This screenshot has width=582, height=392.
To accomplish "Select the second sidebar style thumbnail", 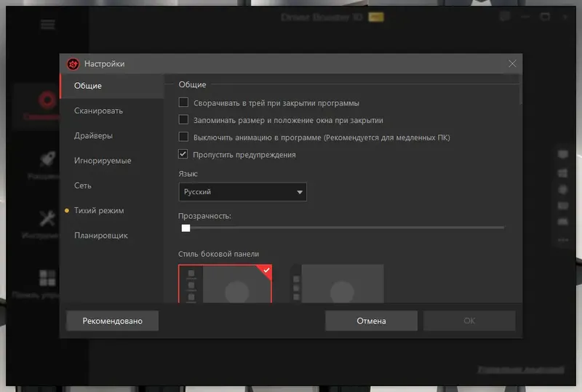I will tap(337, 284).
